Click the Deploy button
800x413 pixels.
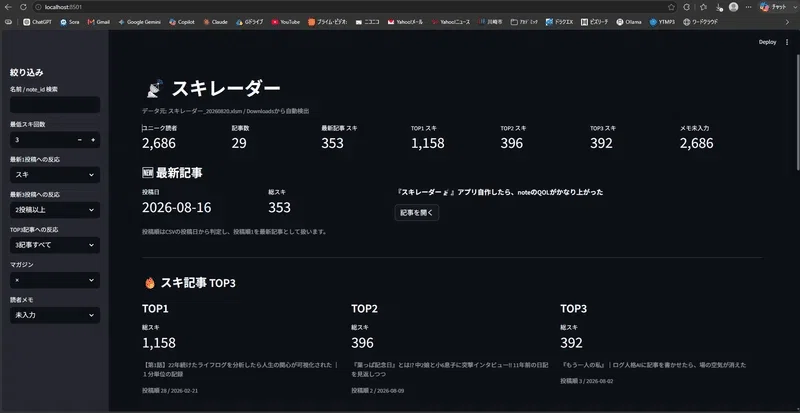coord(767,42)
